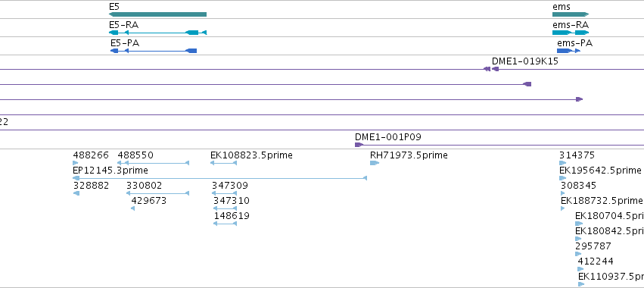644x288 pixels.
Task: Select the E5-PA protein glyph
Action: (x=154, y=51)
